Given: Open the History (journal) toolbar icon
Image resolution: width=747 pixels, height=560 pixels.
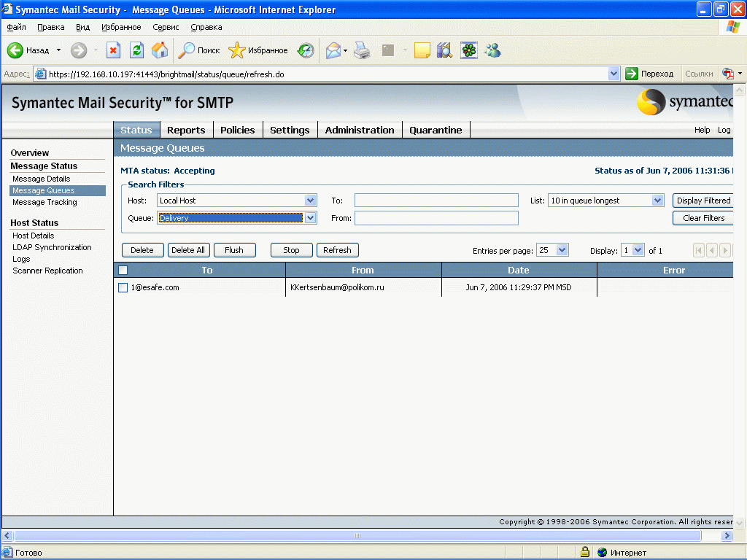Looking at the screenshot, I should (306, 50).
